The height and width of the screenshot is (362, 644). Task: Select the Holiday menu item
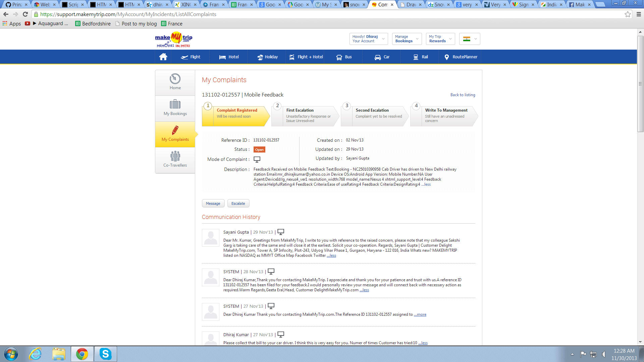(267, 57)
